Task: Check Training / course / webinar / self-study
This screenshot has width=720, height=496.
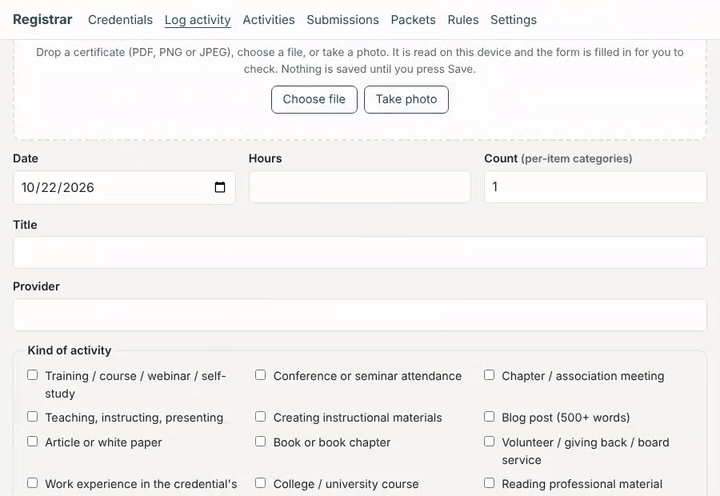Action: pyautogui.click(x=32, y=375)
